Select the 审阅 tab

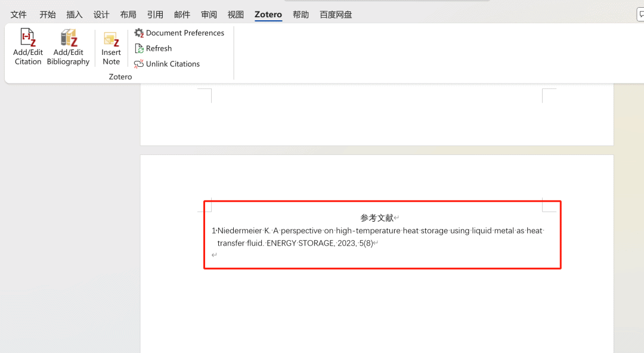pos(209,14)
